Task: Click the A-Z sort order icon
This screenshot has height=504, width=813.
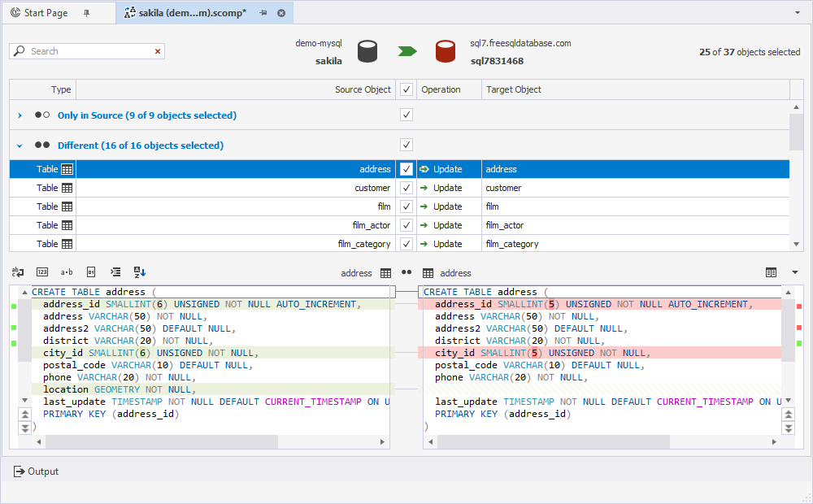Action: point(140,272)
